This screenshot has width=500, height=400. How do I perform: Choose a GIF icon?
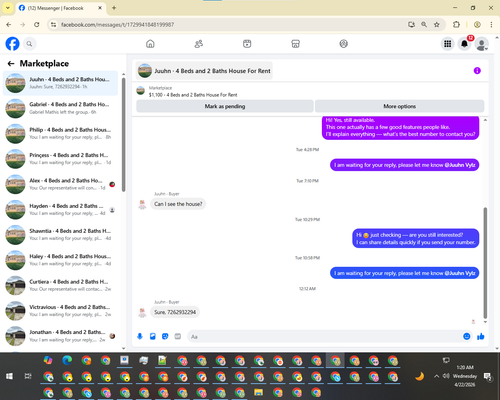[178, 336]
